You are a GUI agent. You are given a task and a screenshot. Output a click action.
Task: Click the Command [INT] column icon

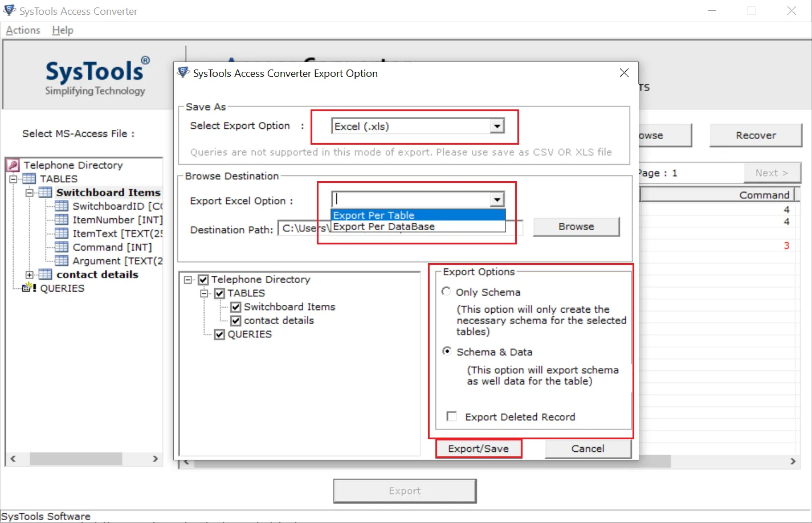(62, 247)
